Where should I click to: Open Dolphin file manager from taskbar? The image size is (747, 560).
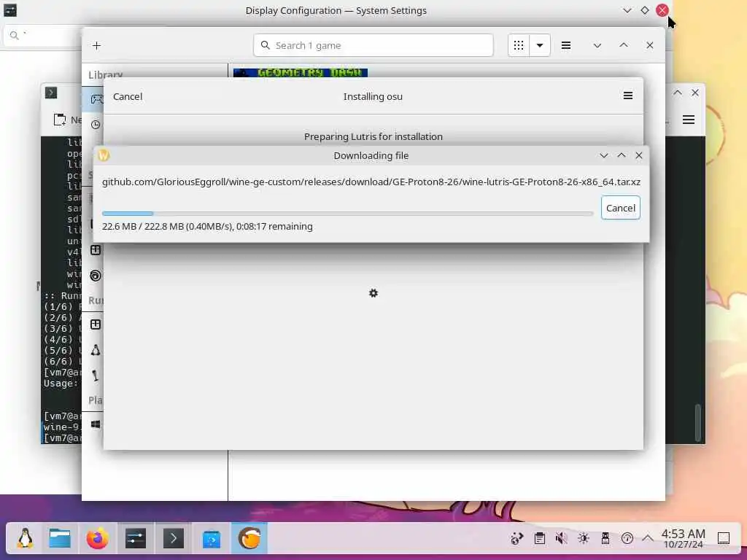click(60, 539)
